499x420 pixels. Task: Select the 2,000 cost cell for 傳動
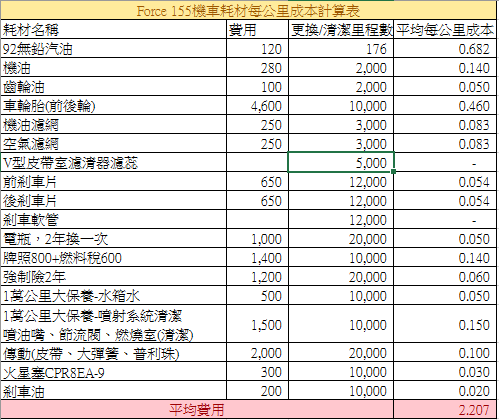(x=257, y=352)
